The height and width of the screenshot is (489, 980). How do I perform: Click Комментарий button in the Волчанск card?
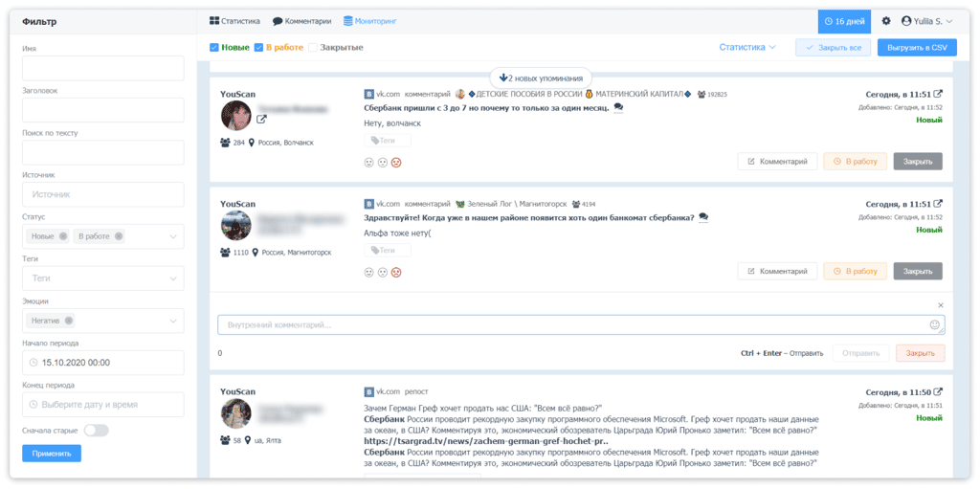(x=777, y=162)
